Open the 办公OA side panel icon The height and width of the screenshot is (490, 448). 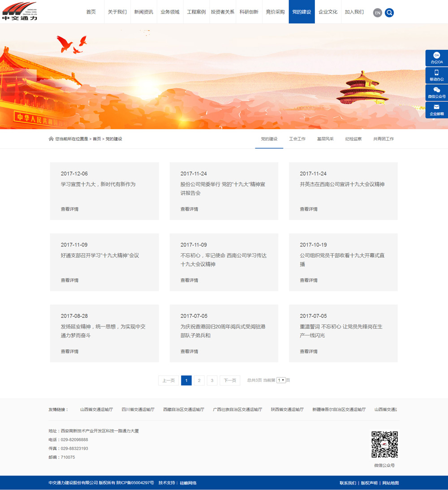(436, 58)
